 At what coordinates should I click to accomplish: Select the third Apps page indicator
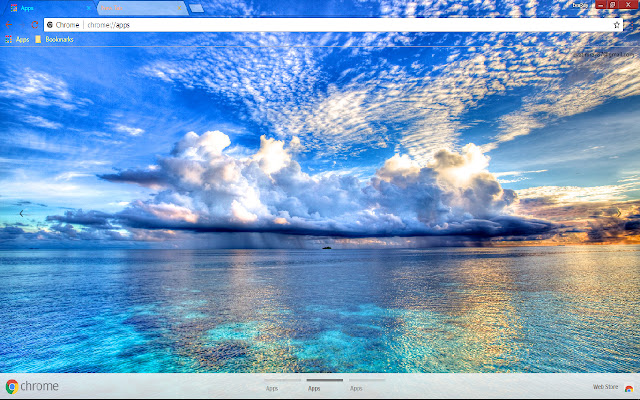(367, 384)
